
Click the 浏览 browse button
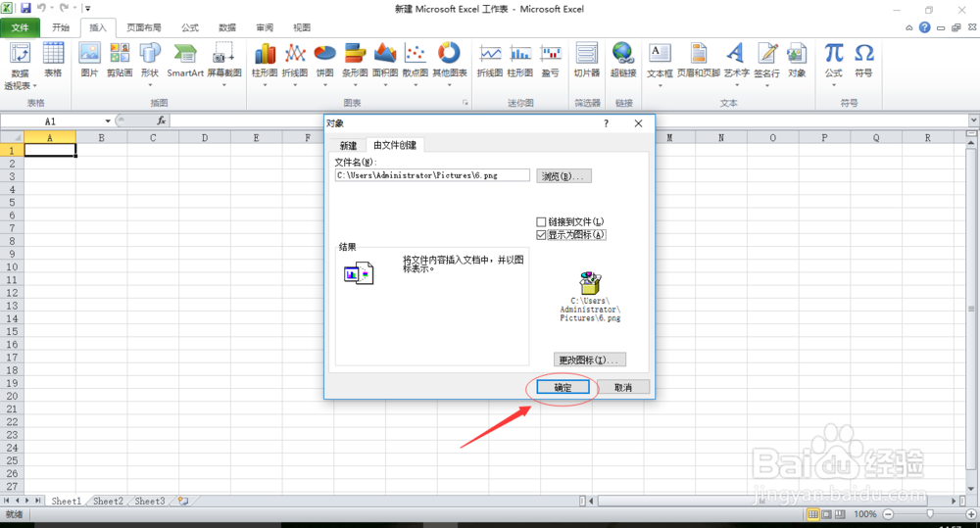click(563, 176)
